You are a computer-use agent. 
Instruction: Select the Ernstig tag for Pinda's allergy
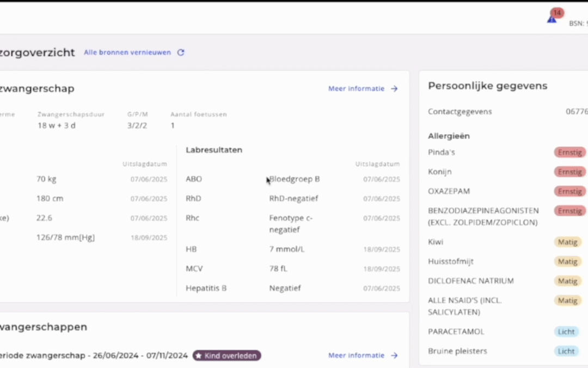[x=569, y=152]
